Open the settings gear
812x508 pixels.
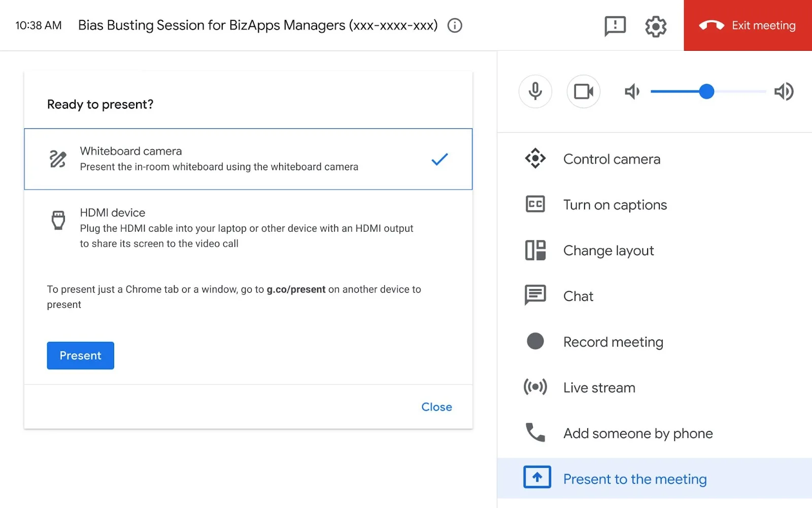[655, 26]
